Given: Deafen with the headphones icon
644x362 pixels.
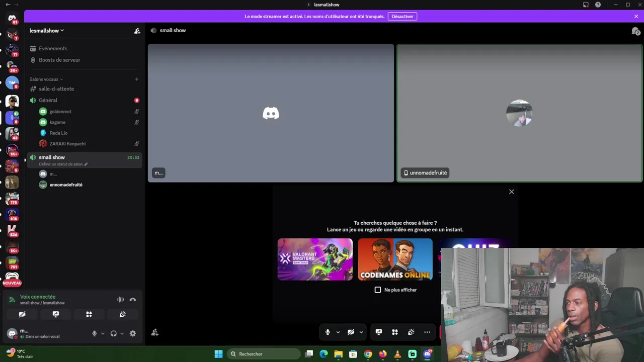Looking at the screenshot, I should click(x=114, y=333).
